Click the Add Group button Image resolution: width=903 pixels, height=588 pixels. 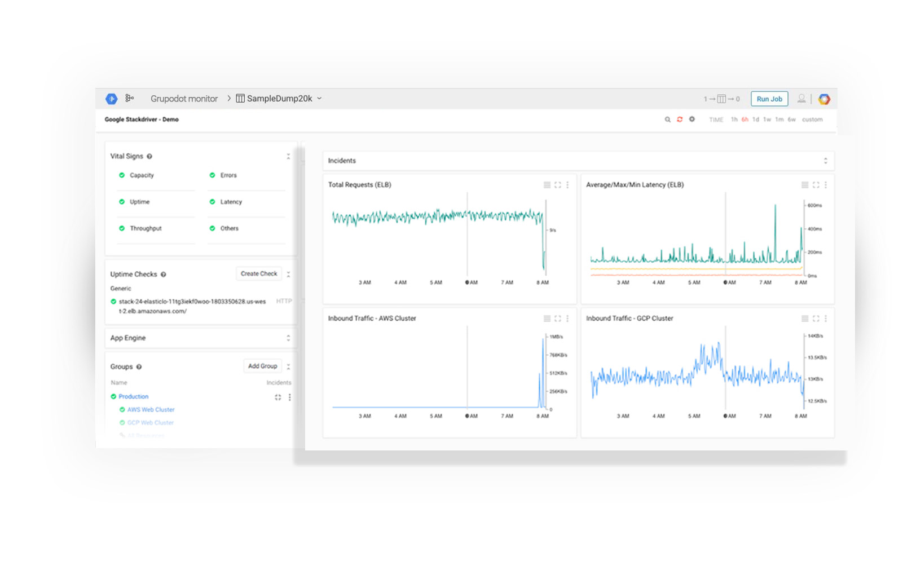[262, 366]
